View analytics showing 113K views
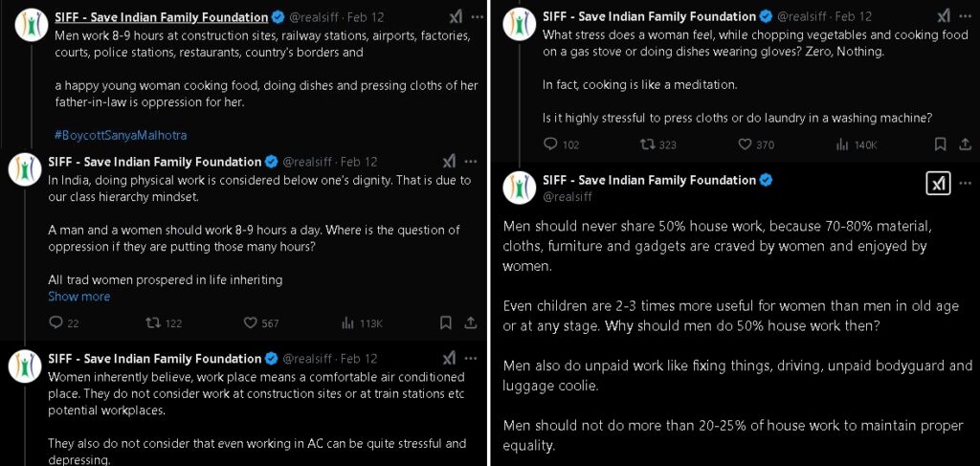Image resolution: width=980 pixels, height=466 pixels. 348,323
